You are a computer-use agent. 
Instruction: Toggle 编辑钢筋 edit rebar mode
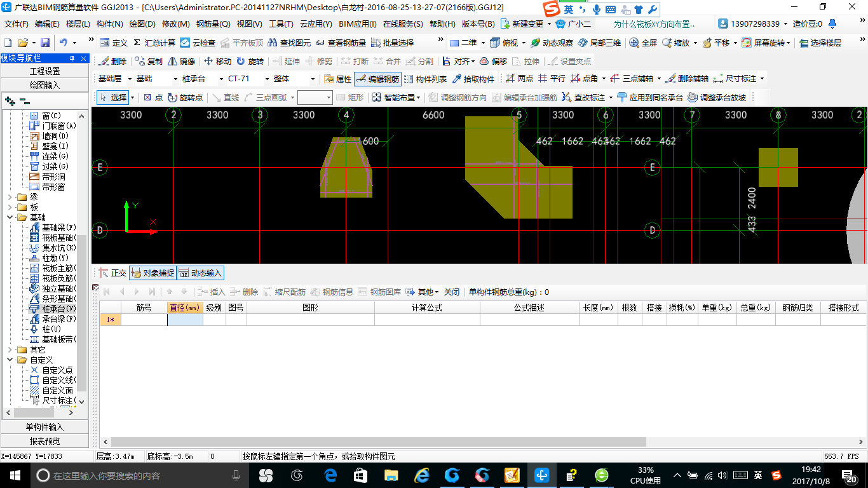point(377,79)
